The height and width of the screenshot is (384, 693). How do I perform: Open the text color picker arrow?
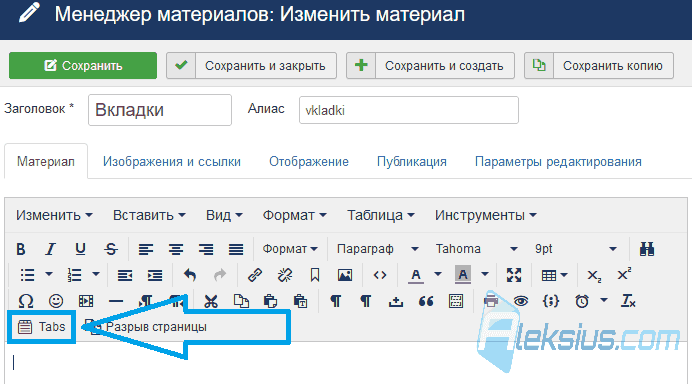tap(438, 274)
